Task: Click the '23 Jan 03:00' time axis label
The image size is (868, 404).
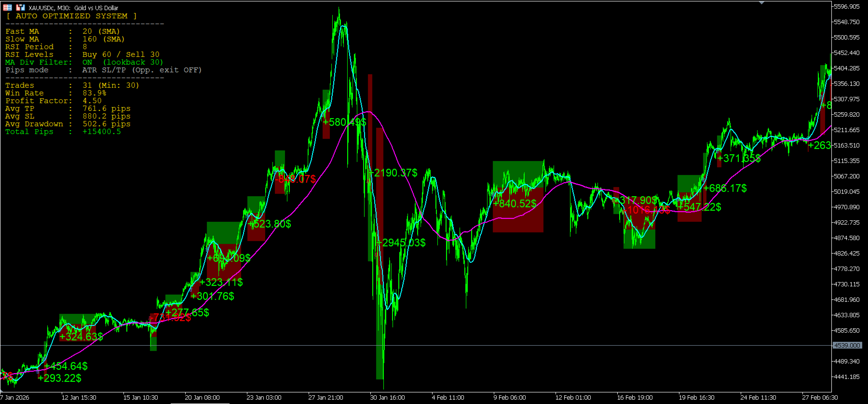Action: 264,398
